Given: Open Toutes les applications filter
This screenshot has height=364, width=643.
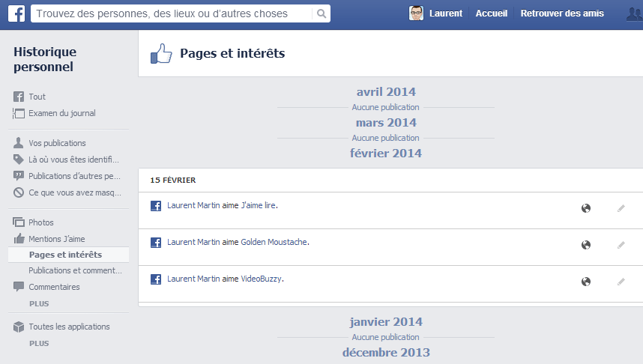Looking at the screenshot, I should pyautogui.click(x=69, y=327).
